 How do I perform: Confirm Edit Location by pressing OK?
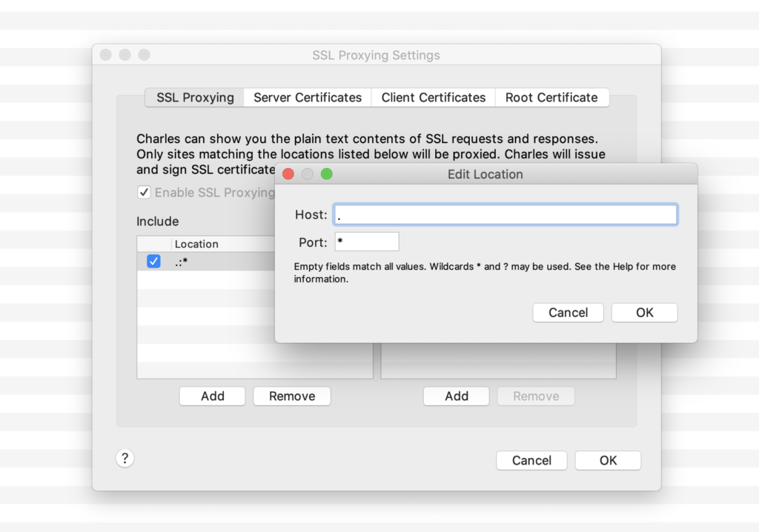click(x=644, y=313)
